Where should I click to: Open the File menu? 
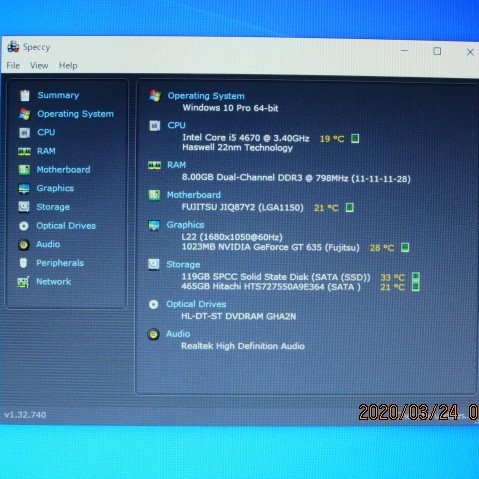tap(13, 65)
